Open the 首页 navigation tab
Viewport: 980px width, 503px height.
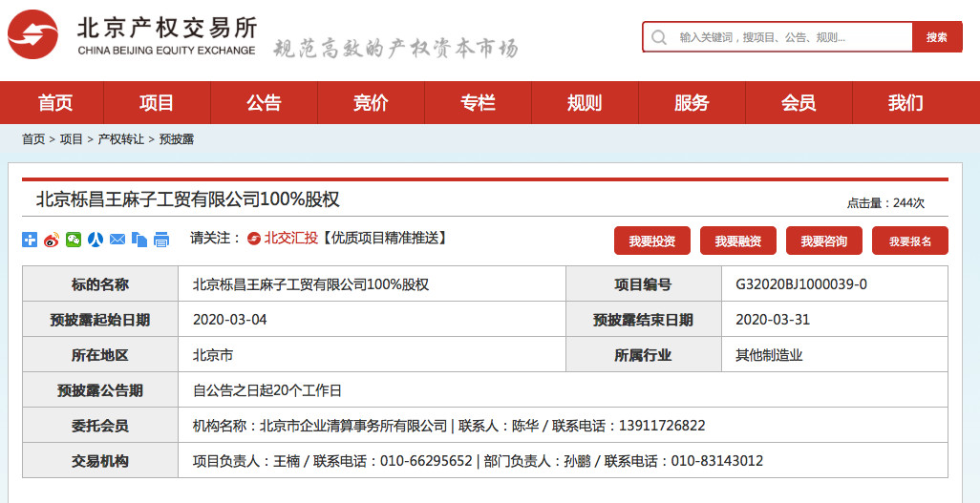click(55, 102)
